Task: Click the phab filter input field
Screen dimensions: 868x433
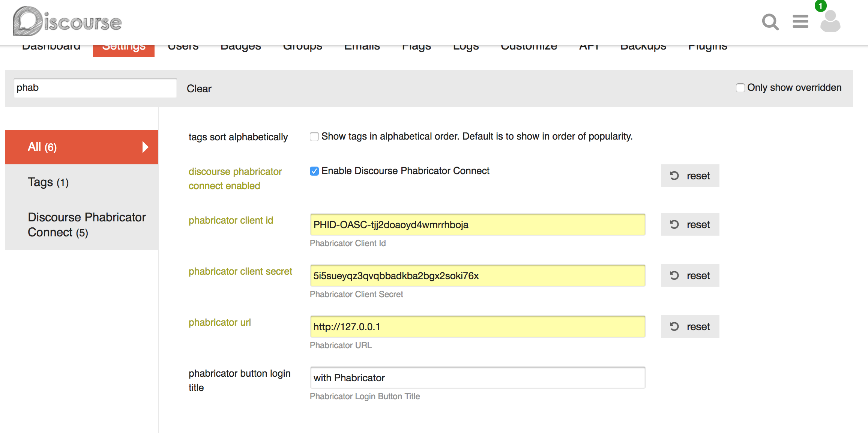Action: point(95,88)
